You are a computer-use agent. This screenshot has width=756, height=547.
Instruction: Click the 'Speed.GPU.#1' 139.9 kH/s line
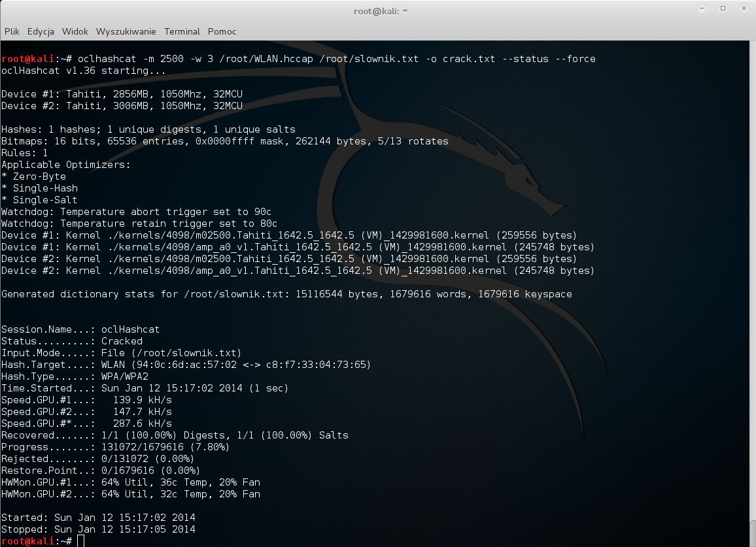[x=87, y=400]
